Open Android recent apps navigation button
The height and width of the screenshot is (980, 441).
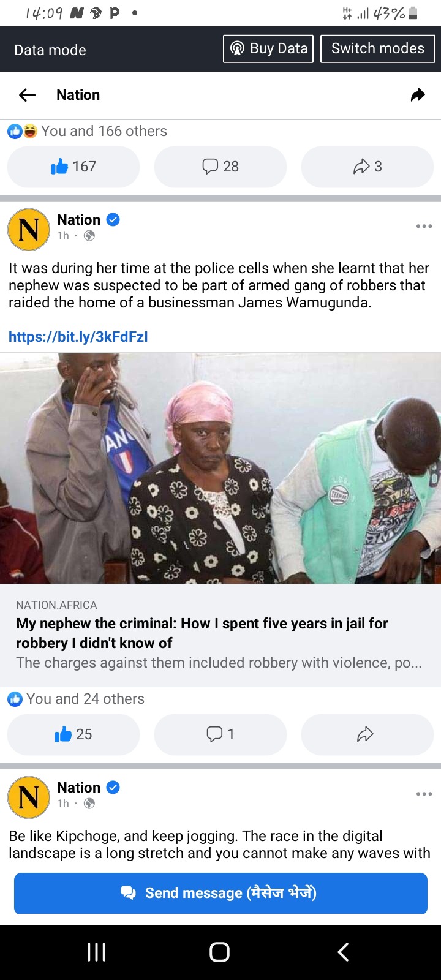pos(96,952)
